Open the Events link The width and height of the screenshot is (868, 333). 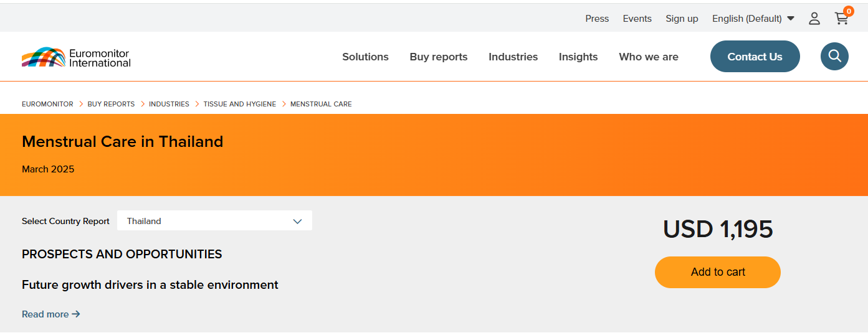pos(637,19)
